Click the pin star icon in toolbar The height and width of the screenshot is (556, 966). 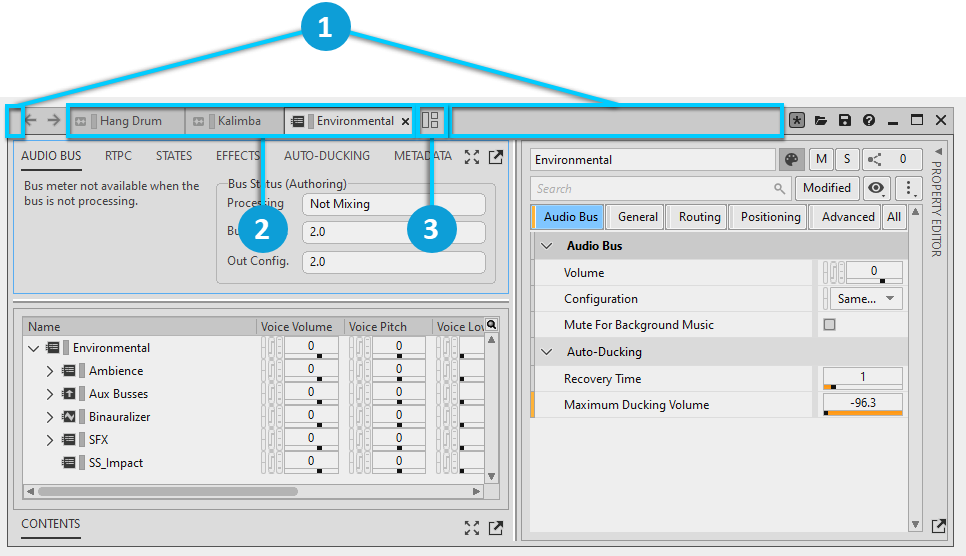pos(797,121)
